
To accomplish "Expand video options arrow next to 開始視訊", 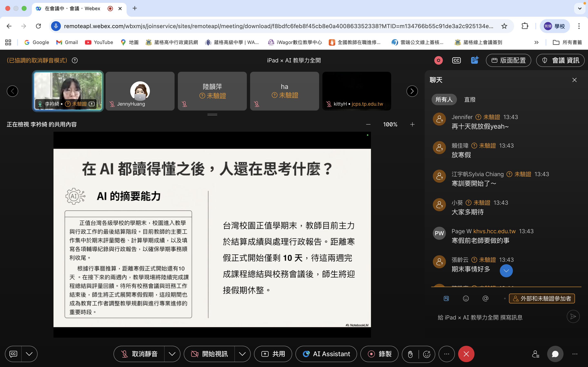I will (x=242, y=354).
